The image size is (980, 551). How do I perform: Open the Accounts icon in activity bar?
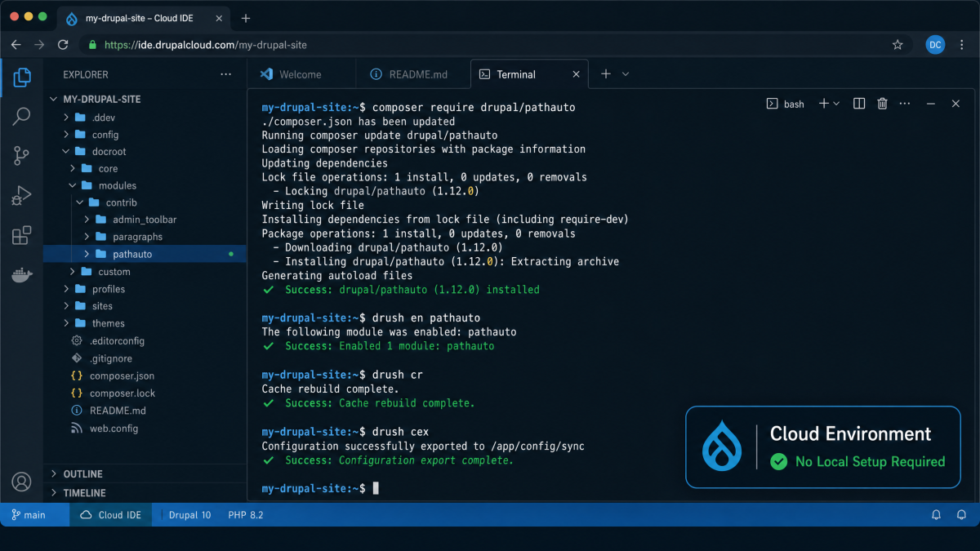coord(22,482)
